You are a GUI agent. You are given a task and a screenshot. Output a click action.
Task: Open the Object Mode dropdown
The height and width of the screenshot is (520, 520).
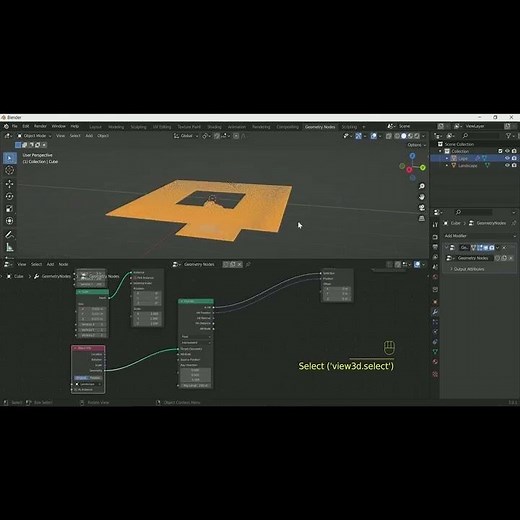coord(34,136)
